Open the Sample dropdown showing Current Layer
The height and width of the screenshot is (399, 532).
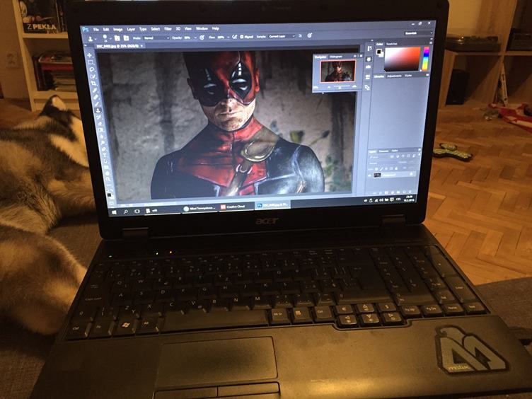point(282,36)
